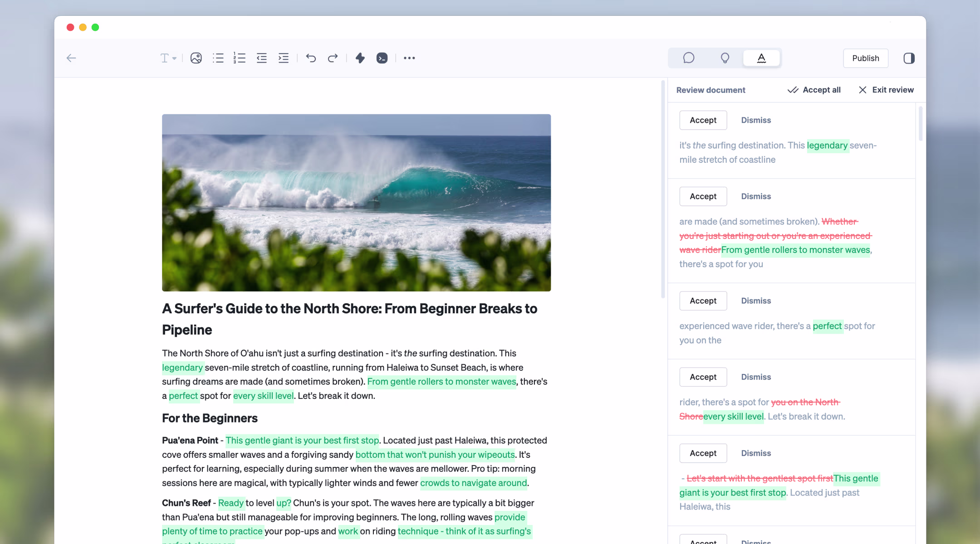Redo the last change
This screenshot has width=980, height=544.
pyautogui.click(x=333, y=58)
